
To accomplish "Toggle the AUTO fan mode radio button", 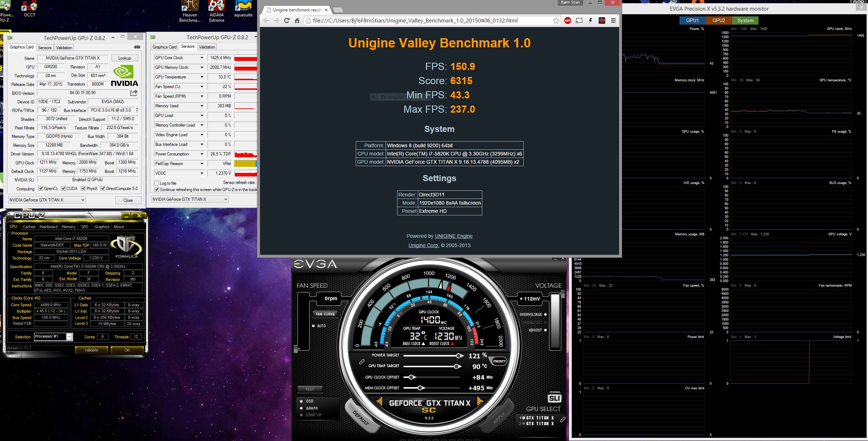I will pyautogui.click(x=313, y=326).
